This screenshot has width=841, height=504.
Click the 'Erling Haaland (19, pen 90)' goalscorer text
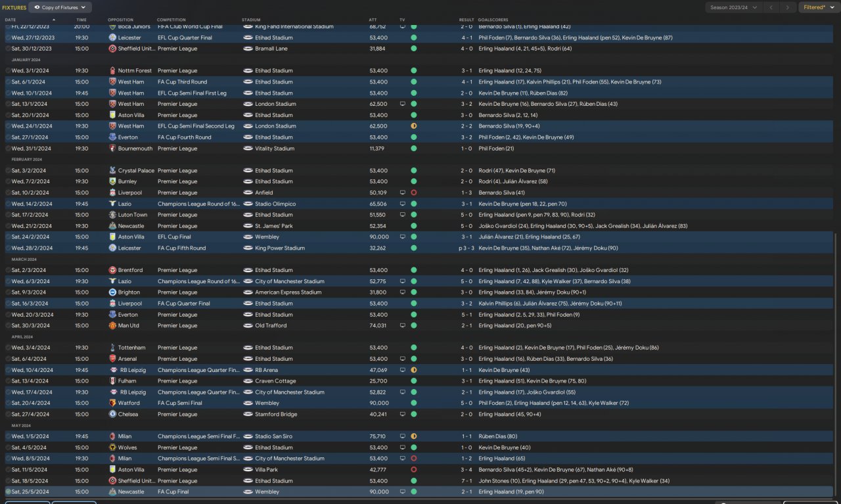coord(511,492)
